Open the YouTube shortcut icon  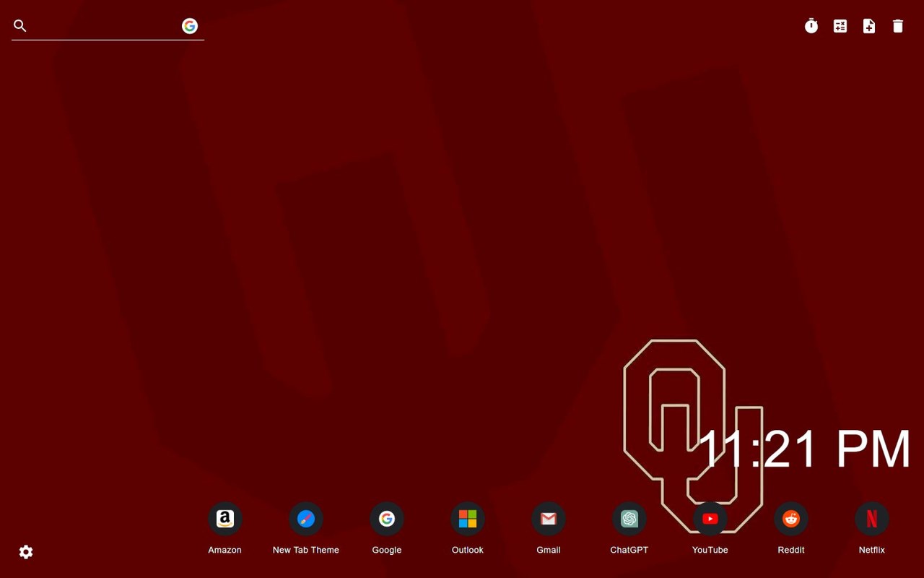tap(710, 519)
